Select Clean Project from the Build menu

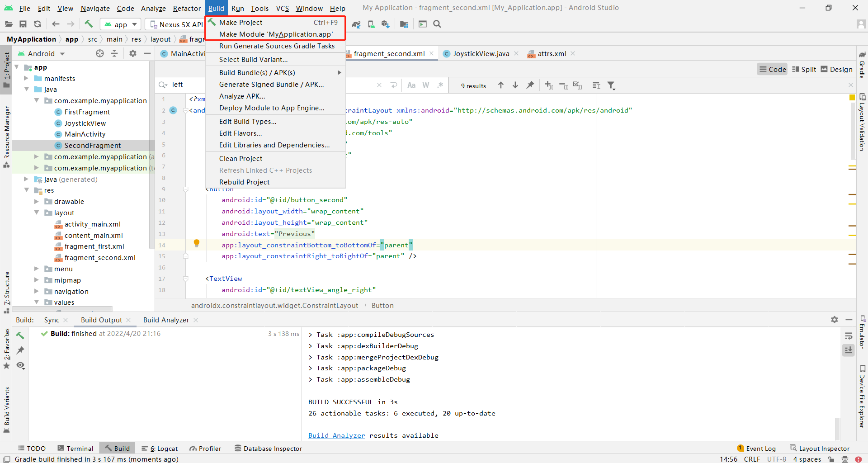click(x=241, y=158)
